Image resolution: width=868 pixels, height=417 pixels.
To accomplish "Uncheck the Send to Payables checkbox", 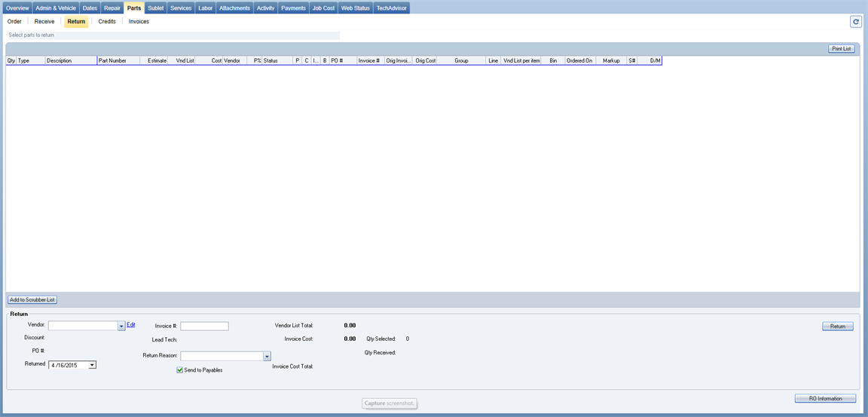I will pyautogui.click(x=180, y=369).
